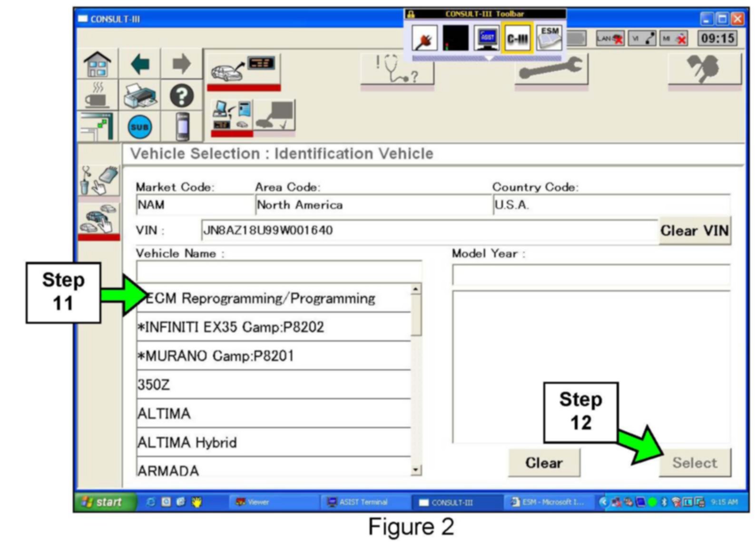Open the ESM manual icon in toolbar
This screenshot has height=549, width=756.
click(x=549, y=38)
